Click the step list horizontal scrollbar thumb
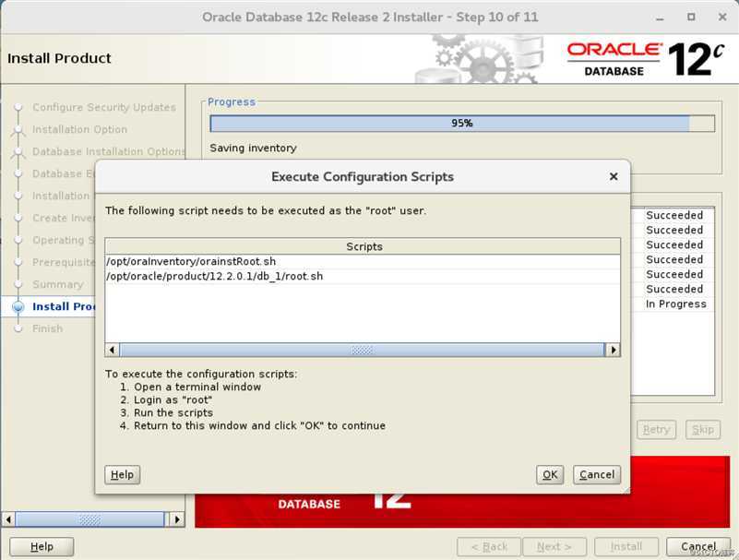The height and width of the screenshot is (560, 739). [x=89, y=519]
